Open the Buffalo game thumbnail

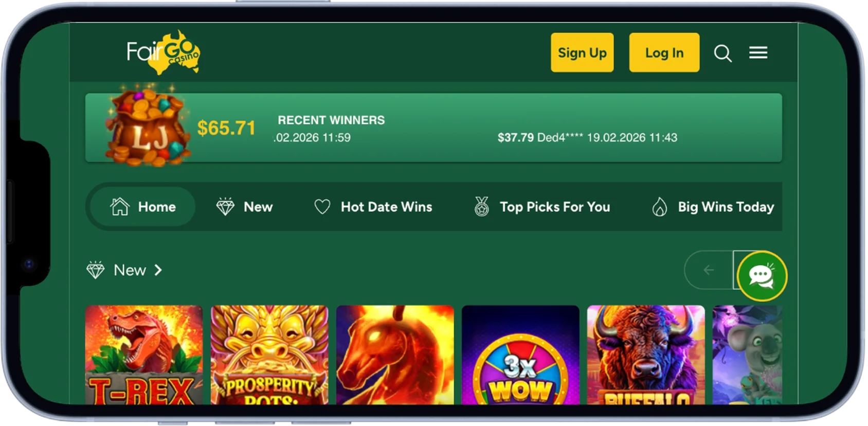tap(646, 355)
